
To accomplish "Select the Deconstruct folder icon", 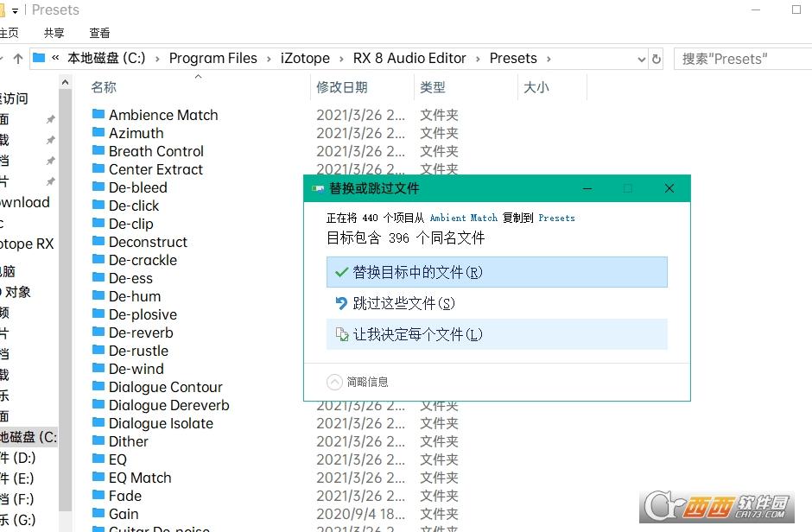I will click(98, 241).
